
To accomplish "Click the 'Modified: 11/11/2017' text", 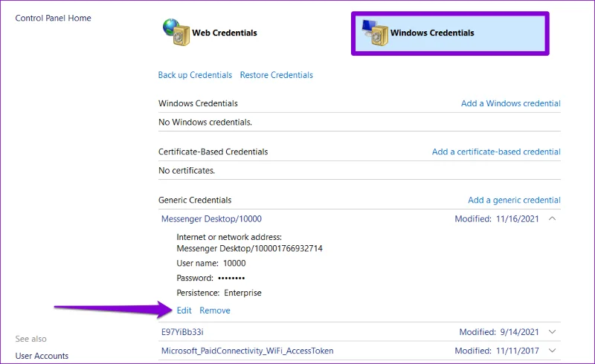I will point(497,351).
